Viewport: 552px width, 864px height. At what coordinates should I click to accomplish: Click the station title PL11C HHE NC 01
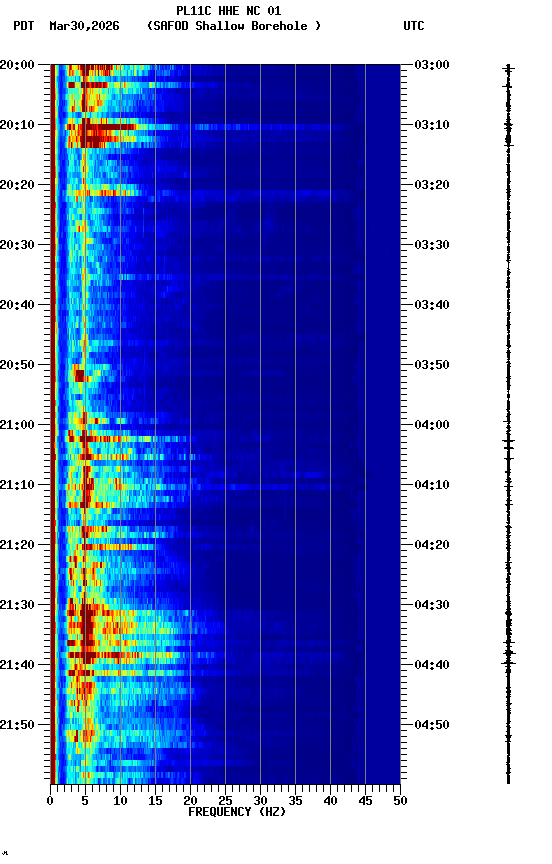point(229,11)
